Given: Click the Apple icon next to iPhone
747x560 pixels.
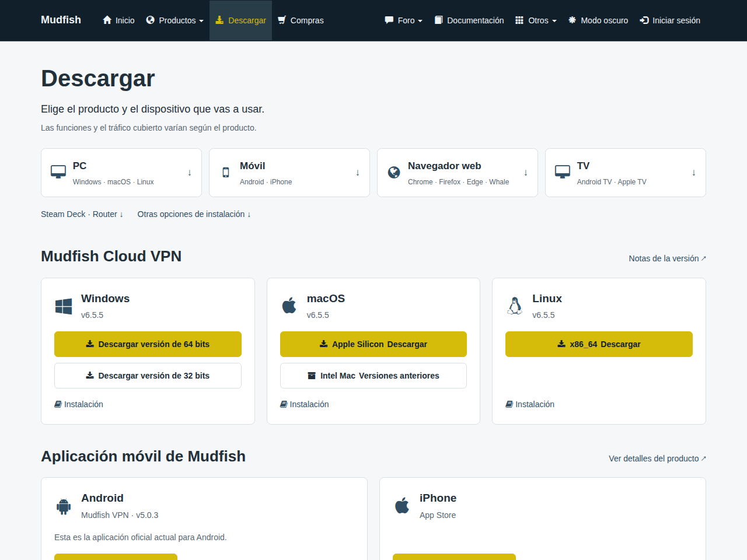Looking at the screenshot, I should pos(402,505).
